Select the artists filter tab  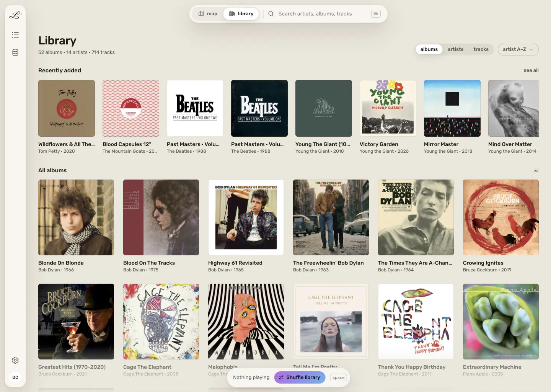(x=455, y=49)
